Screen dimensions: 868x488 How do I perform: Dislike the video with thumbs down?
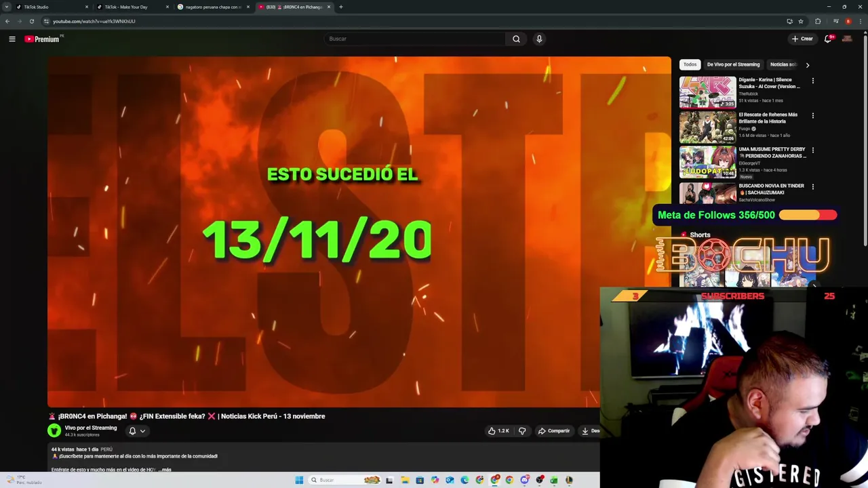pyautogui.click(x=522, y=430)
